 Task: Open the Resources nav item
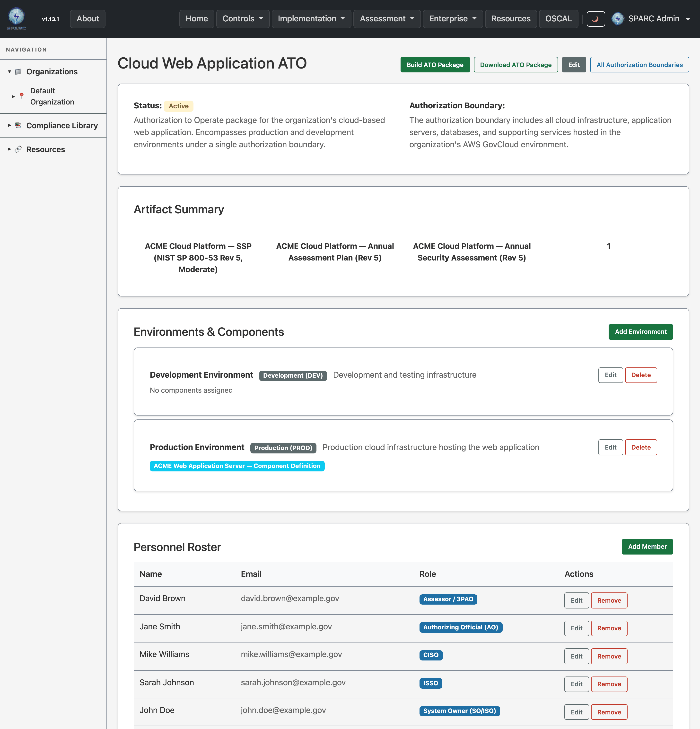click(x=511, y=19)
